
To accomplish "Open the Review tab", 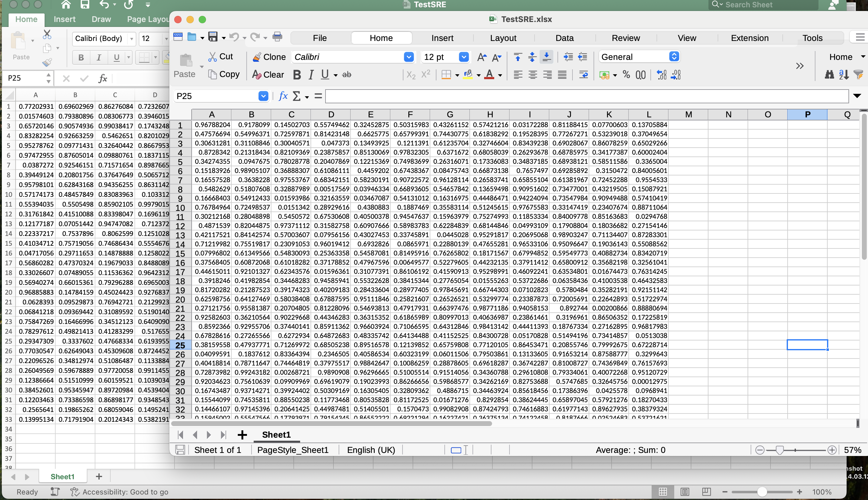I will click(x=626, y=38).
